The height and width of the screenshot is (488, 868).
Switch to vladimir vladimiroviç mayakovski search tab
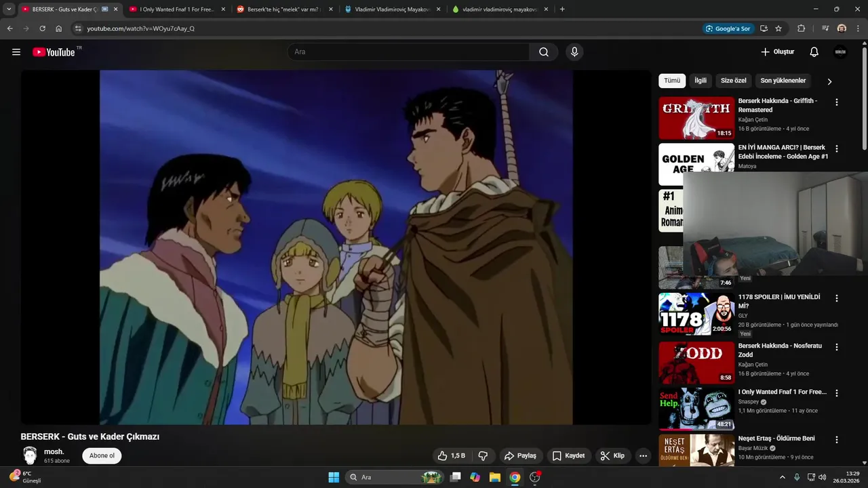click(500, 9)
